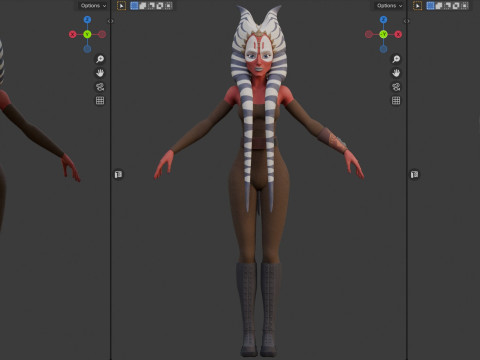The height and width of the screenshot is (360, 480).
Task: Toggle perspective/orthographic grid icon in middle viewport
Action: pyautogui.click(x=396, y=101)
